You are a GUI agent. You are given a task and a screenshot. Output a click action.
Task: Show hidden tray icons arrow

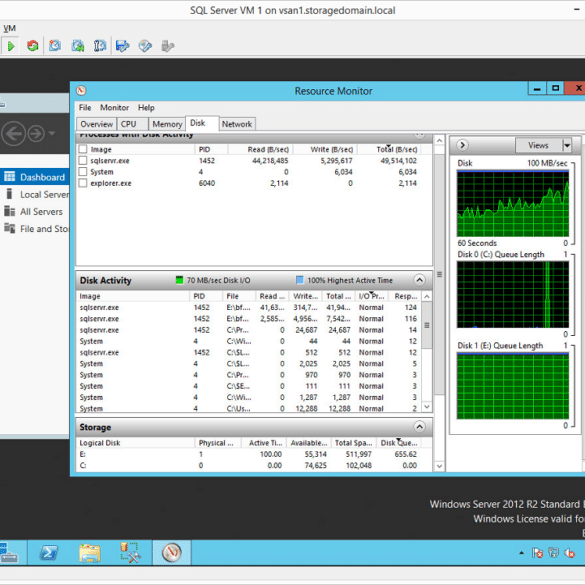tap(521, 553)
